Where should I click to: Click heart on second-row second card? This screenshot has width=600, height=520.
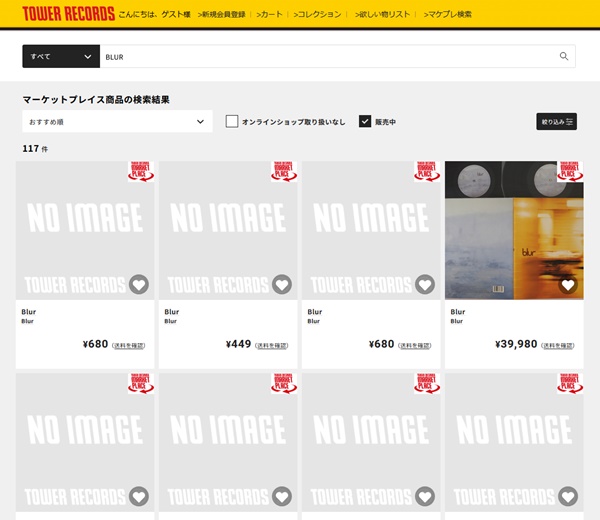point(282,496)
